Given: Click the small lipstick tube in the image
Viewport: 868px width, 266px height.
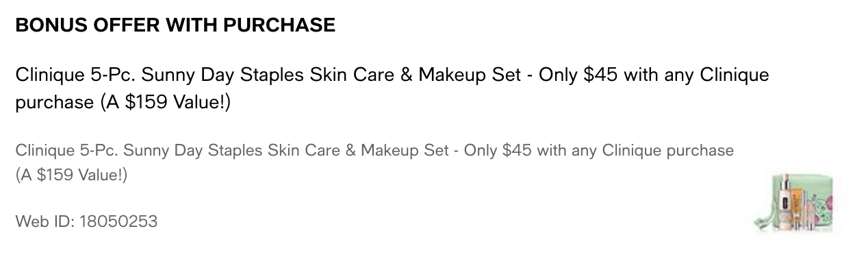Looking at the screenshot, I should pos(810,216).
